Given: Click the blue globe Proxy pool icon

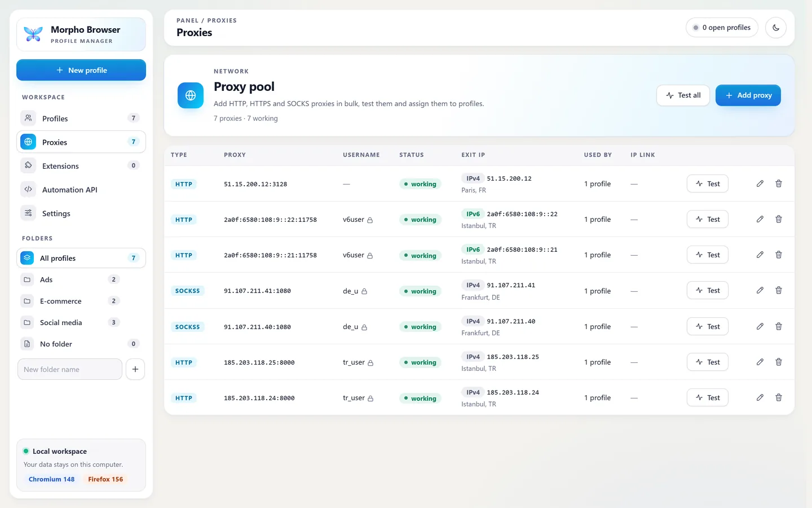Looking at the screenshot, I should pyautogui.click(x=191, y=95).
